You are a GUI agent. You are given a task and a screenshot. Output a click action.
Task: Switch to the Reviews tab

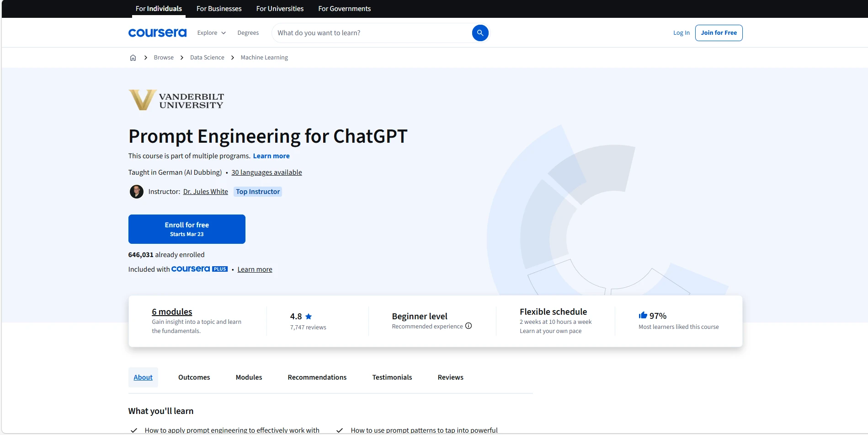pos(450,377)
